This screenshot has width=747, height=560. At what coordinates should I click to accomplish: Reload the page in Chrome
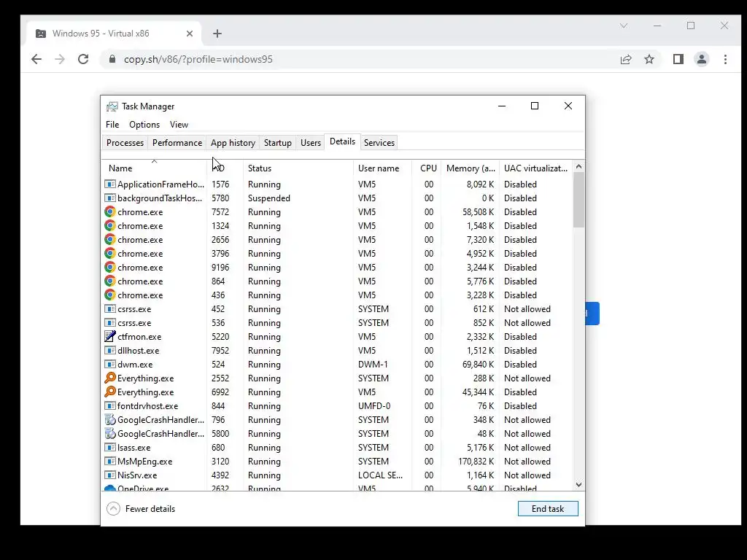point(83,59)
